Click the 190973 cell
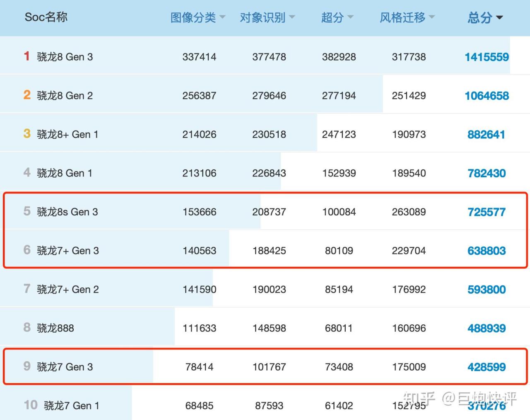This screenshot has width=530, height=420. [x=409, y=134]
